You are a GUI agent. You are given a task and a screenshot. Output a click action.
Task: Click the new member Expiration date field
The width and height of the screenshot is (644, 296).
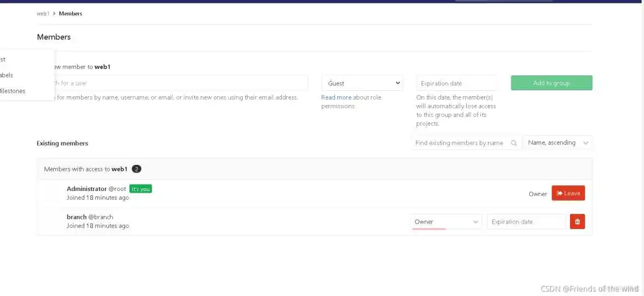(456, 83)
